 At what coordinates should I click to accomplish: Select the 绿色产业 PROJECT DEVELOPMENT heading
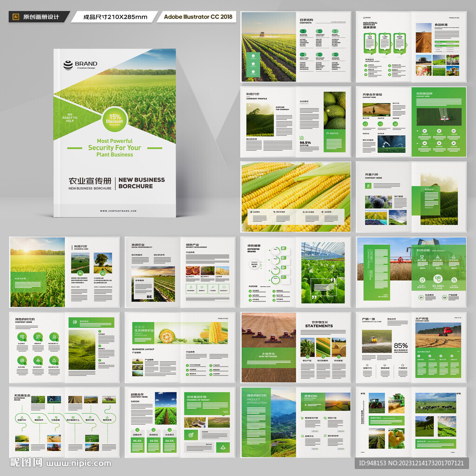point(197,246)
